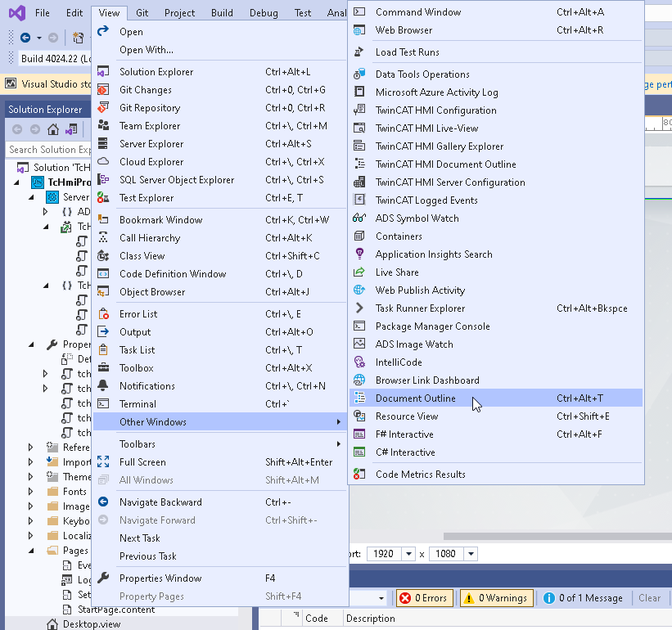Click the ADS Image Watch icon
This screenshot has width=672, height=630.
click(x=359, y=344)
